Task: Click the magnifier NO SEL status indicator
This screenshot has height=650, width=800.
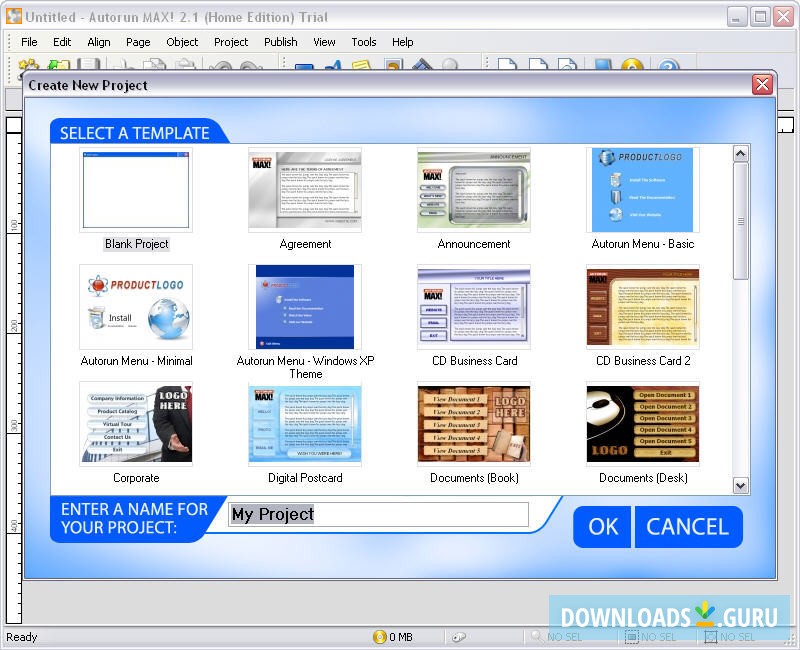Action: pos(557,637)
